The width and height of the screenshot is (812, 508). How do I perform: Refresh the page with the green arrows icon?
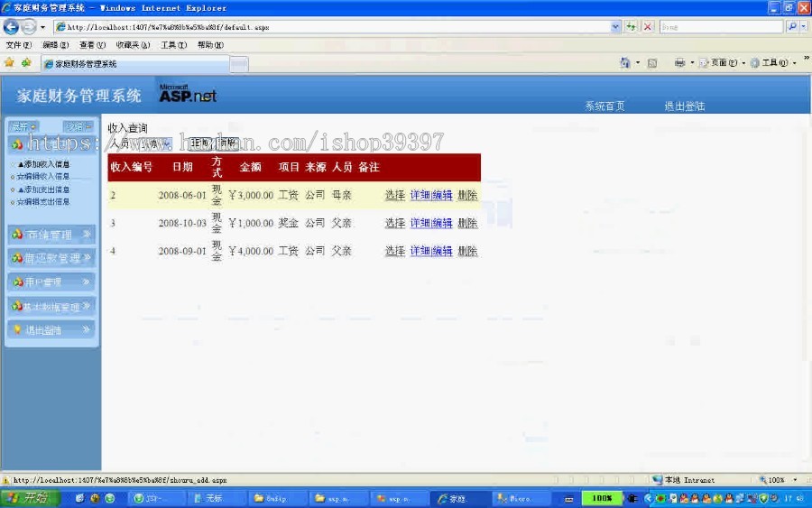631,27
